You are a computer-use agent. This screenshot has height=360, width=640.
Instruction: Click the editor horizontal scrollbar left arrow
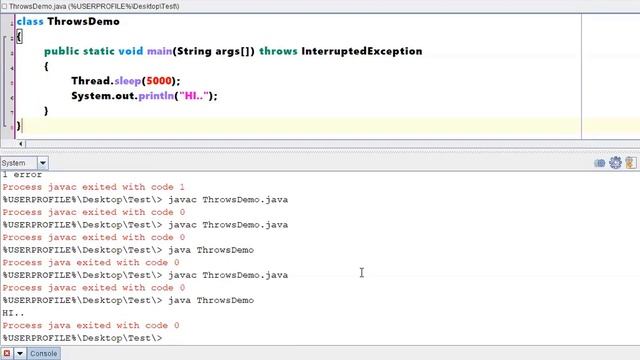20,144
